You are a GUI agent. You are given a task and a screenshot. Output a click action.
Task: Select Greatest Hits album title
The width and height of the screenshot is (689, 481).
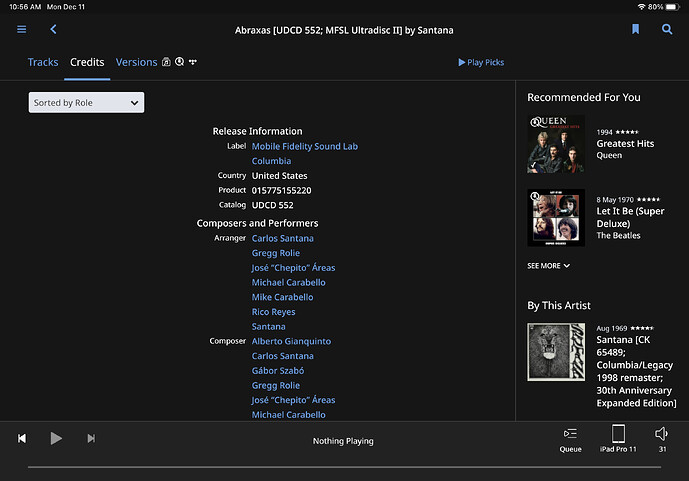625,144
